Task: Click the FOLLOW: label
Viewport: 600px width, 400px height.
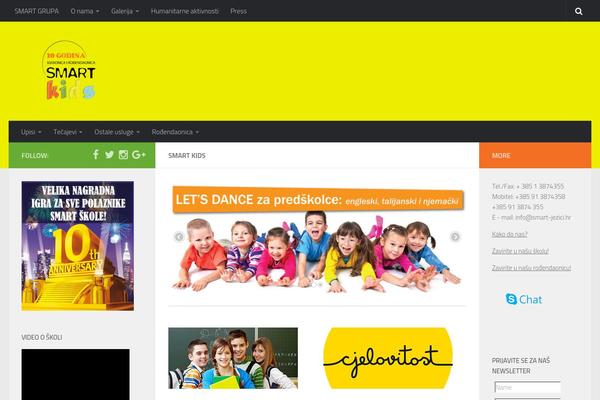Action: pos(35,155)
